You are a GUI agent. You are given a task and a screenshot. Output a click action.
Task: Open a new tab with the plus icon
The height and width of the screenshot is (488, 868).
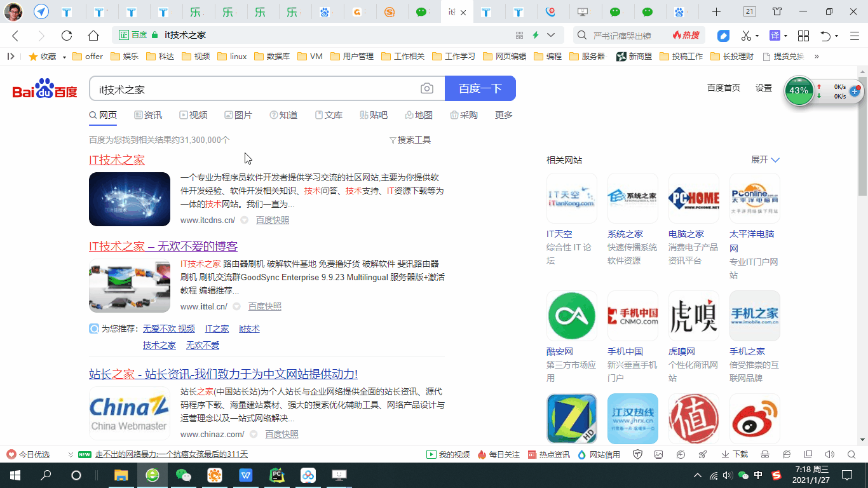tap(716, 11)
